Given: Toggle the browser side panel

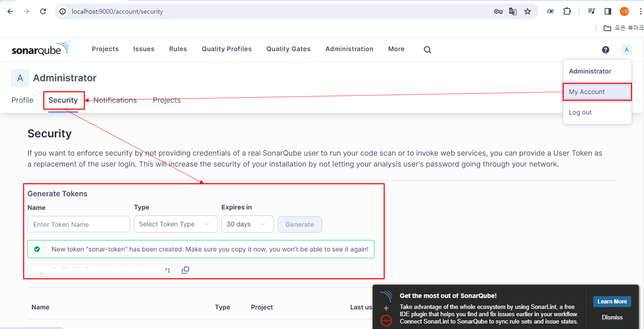Looking at the screenshot, I should click(608, 12).
